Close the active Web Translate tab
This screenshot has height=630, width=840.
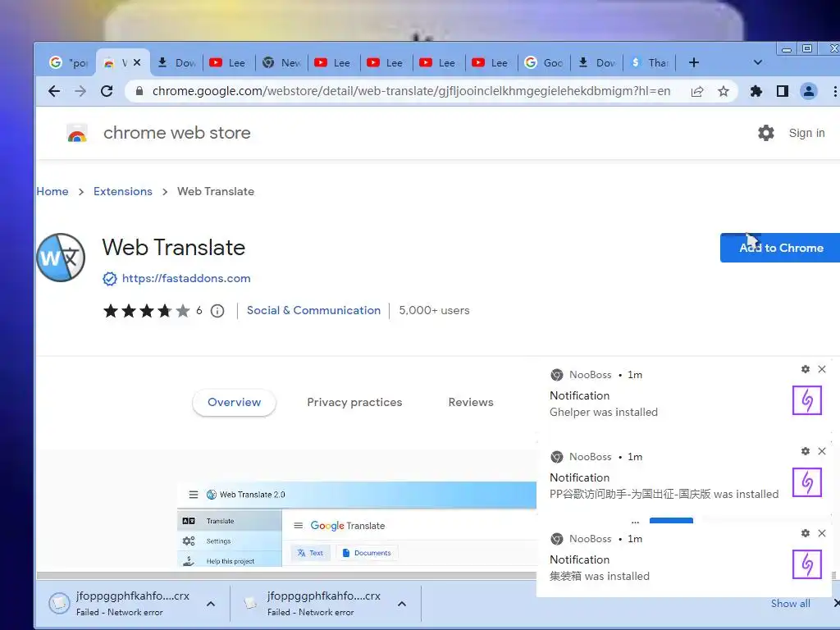pyautogui.click(x=137, y=62)
